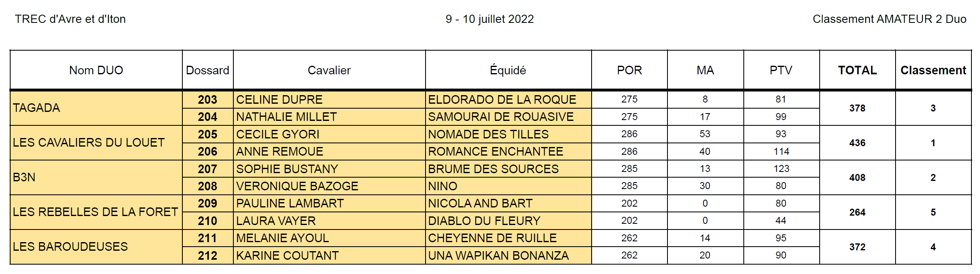Click the B3N duo name cell
The image size is (980, 274).
pyautogui.click(x=96, y=177)
